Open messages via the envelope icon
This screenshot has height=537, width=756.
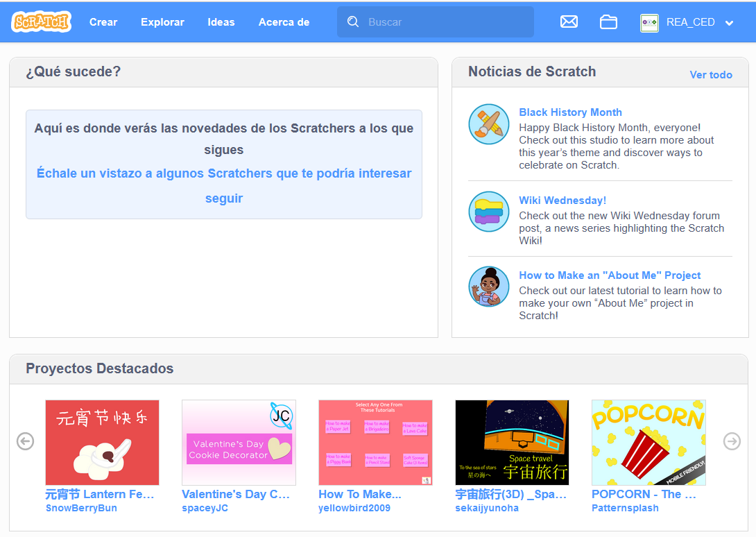click(569, 22)
